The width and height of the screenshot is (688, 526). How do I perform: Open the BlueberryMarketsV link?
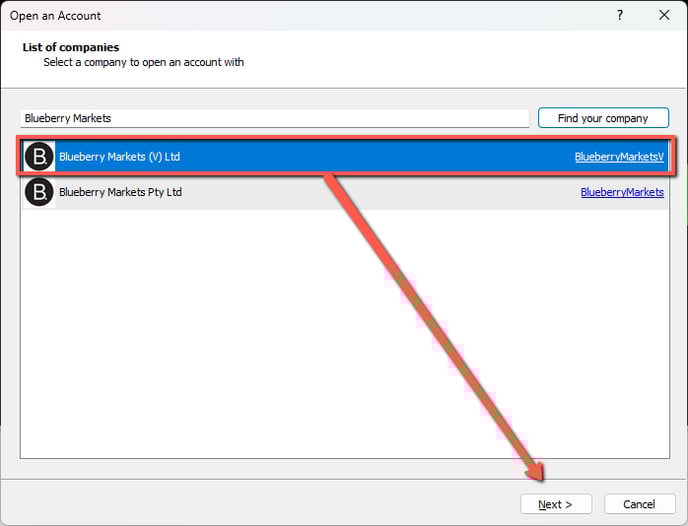pyautogui.click(x=619, y=157)
